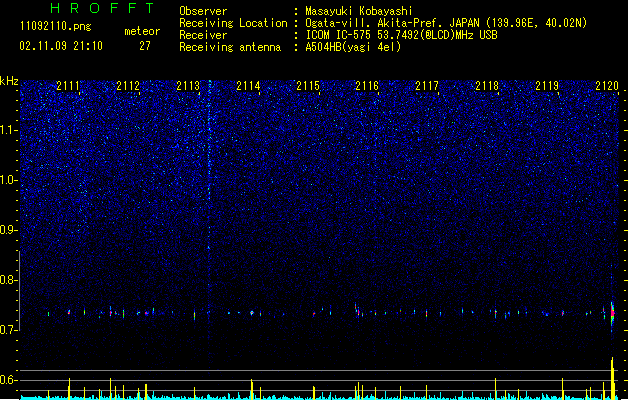Click the 0.6 frequency axis label
The width and height of the screenshot is (629, 400).
9,380
